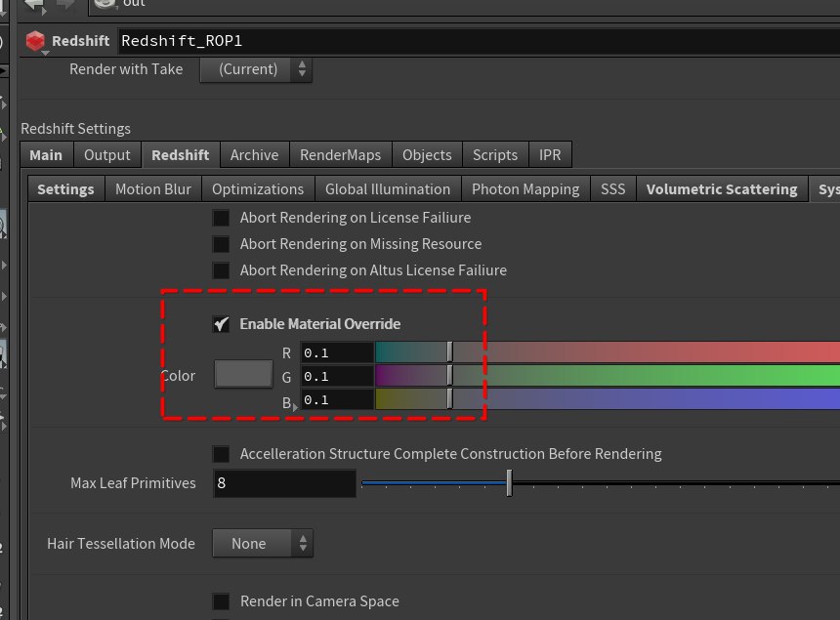Viewport: 840px width, 620px height.
Task: Click the R value field
Action: tap(336, 352)
